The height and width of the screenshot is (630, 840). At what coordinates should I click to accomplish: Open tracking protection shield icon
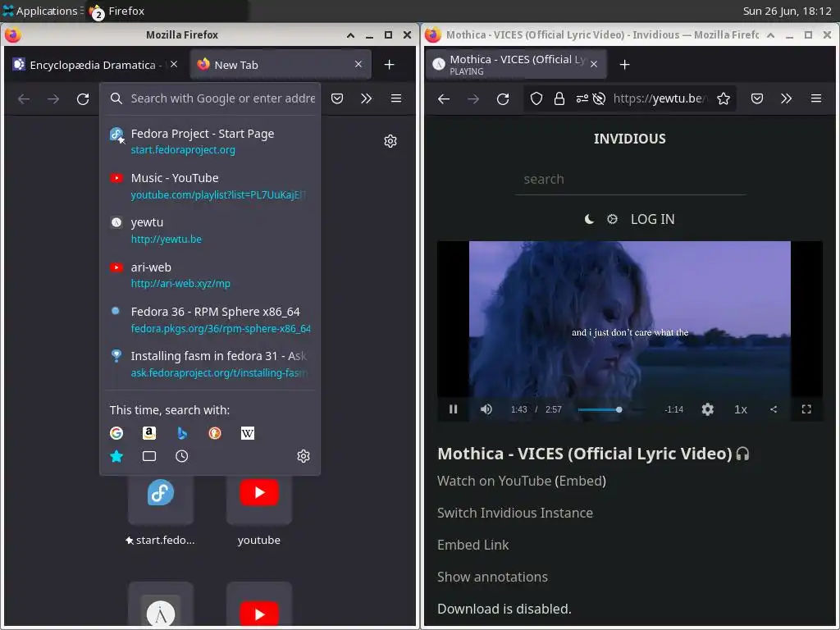pos(536,98)
